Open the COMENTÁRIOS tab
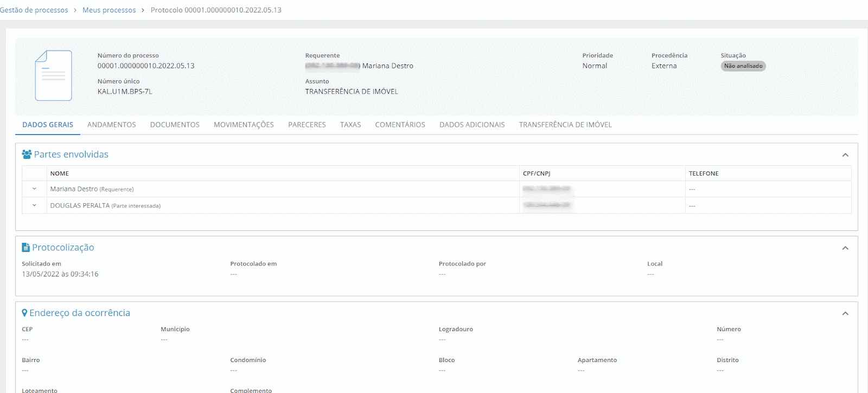Viewport: 868px width, 393px height. click(400, 125)
